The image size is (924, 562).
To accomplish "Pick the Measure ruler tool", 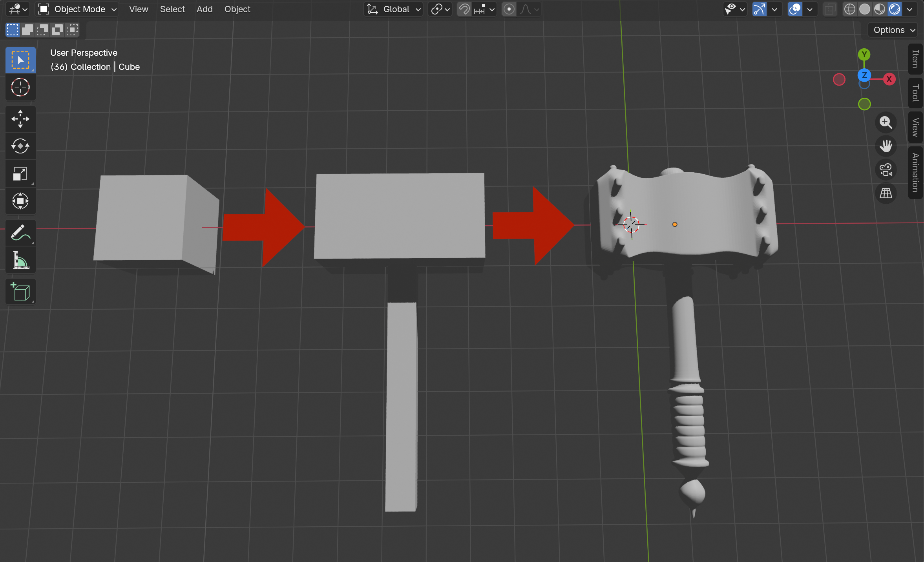I will (x=20, y=260).
